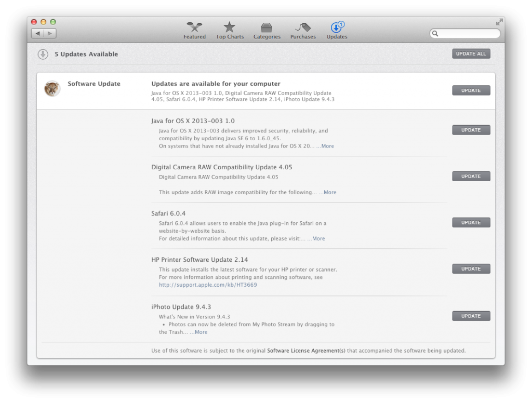The image size is (532, 403).
Task: View Purchases via the price-tag icon
Action: (303, 26)
